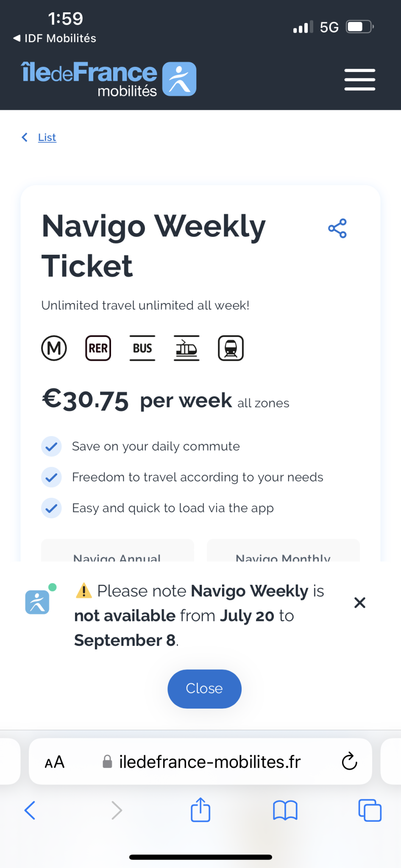Tap the share icon beside ticket title
Image resolution: width=401 pixels, height=868 pixels.
(x=337, y=228)
